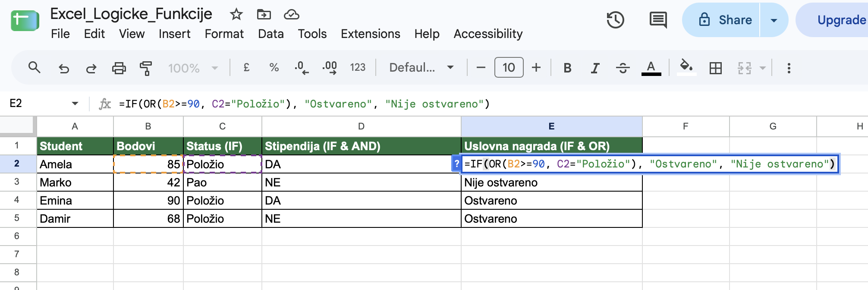Select the 'Uslovna nagrada (IF & OR)' header
Image resolution: width=868 pixels, height=290 pixels.
551,146
